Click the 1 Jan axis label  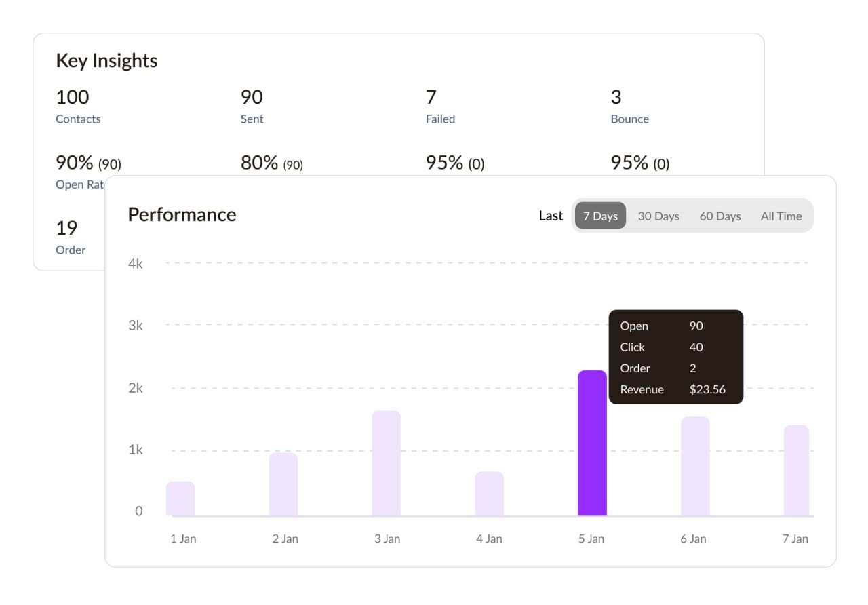[x=182, y=539]
